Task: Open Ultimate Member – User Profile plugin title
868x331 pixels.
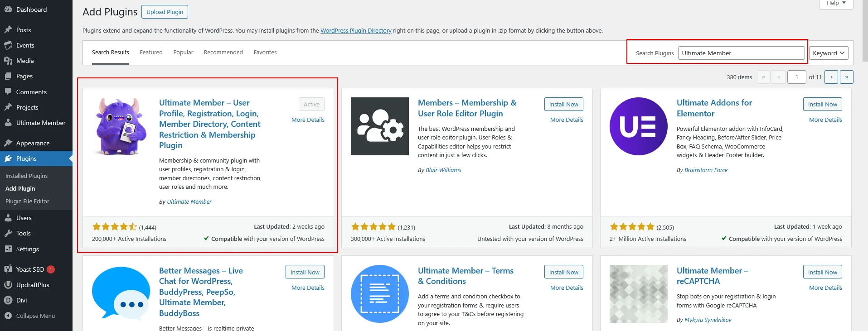Action: point(210,124)
